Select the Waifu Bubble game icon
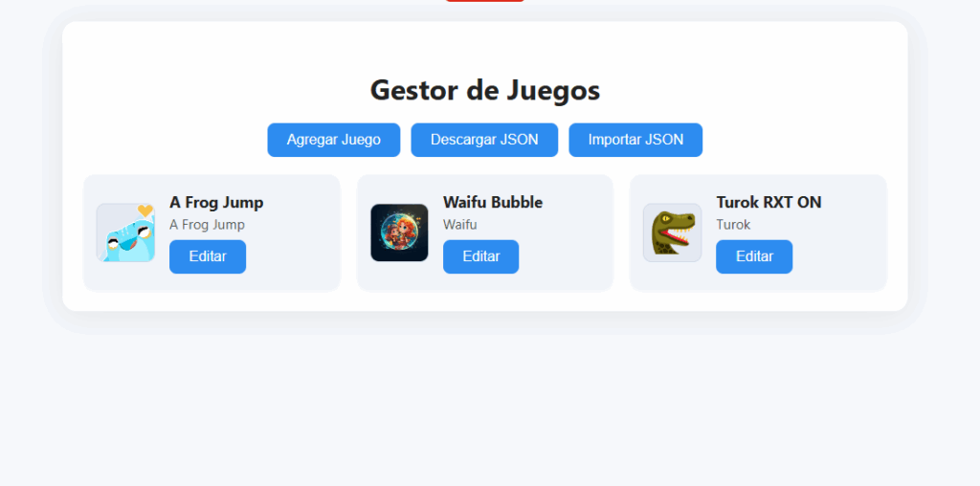The width and height of the screenshot is (980, 486). pos(399,232)
